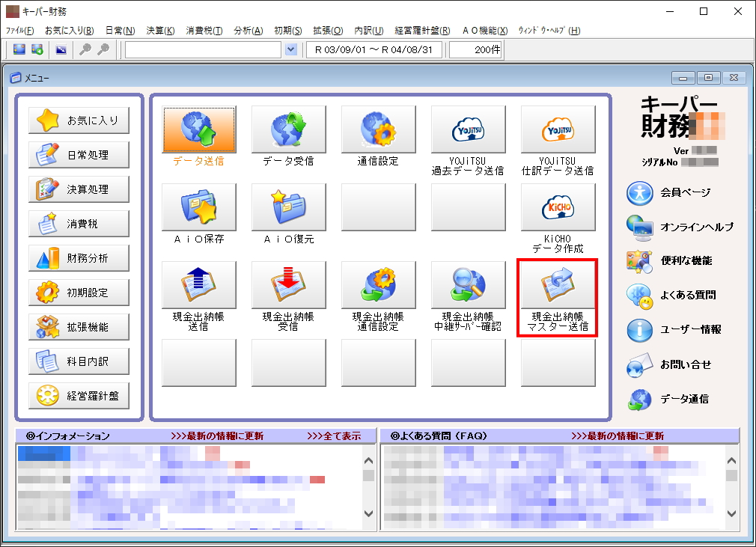The image size is (756, 547).
Task: Click third toolbar screen icon
Action: pyautogui.click(x=61, y=49)
